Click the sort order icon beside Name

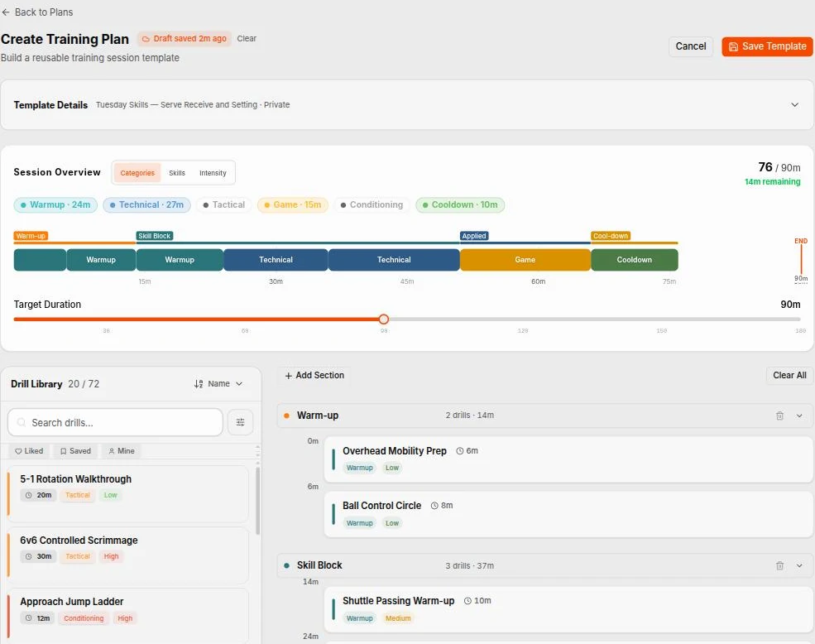pyautogui.click(x=199, y=384)
